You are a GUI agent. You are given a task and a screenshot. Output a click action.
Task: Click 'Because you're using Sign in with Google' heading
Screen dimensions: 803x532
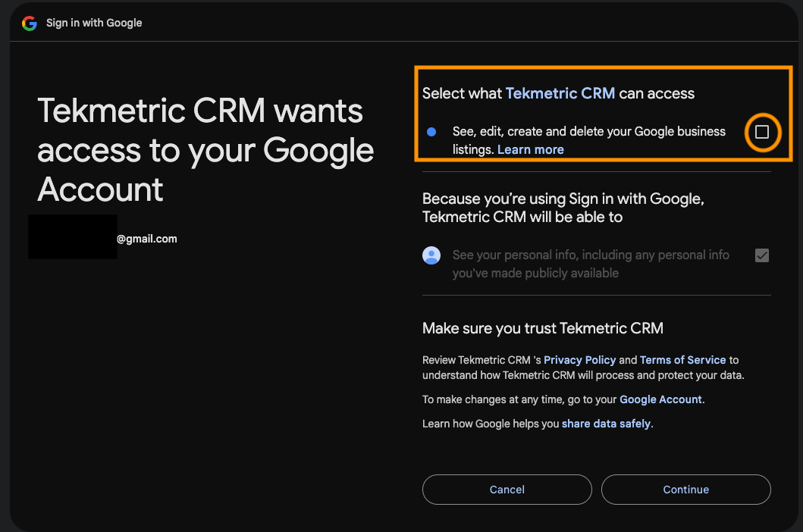[x=563, y=208]
